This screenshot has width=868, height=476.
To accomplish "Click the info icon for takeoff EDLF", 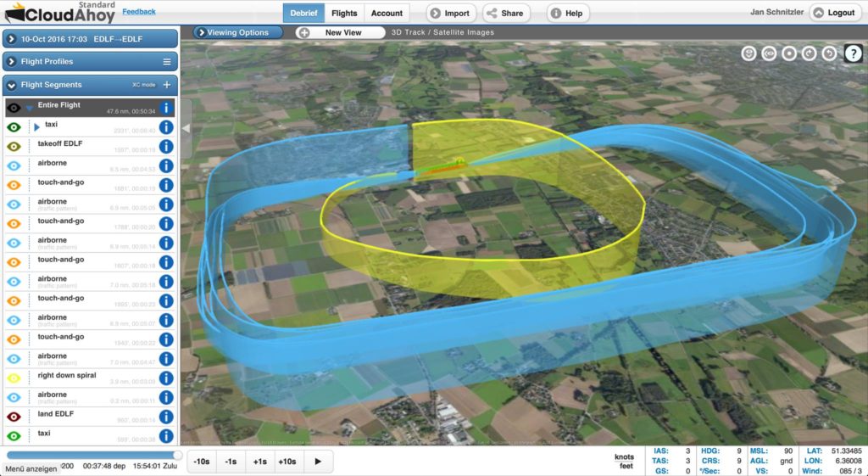I will 166,147.
